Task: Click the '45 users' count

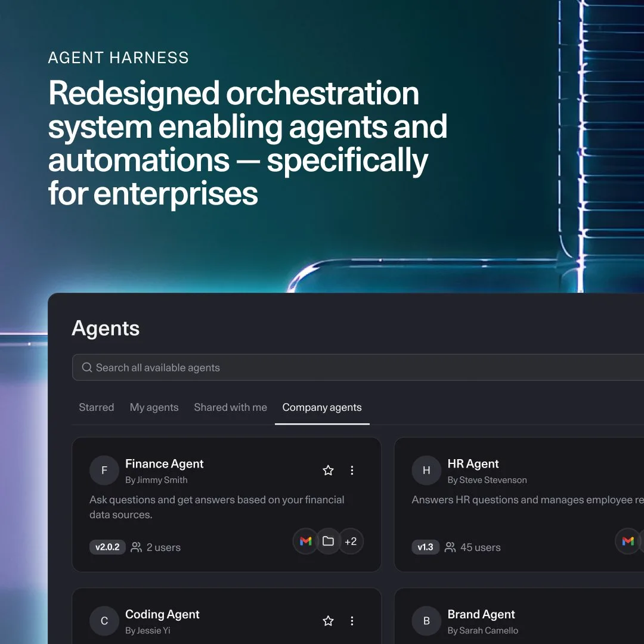Action: 481,547
